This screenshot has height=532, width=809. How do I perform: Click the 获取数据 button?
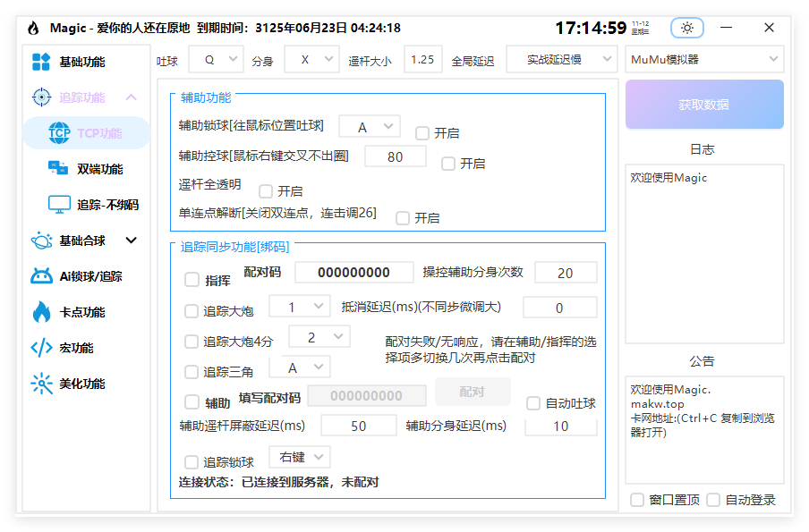[x=704, y=105]
